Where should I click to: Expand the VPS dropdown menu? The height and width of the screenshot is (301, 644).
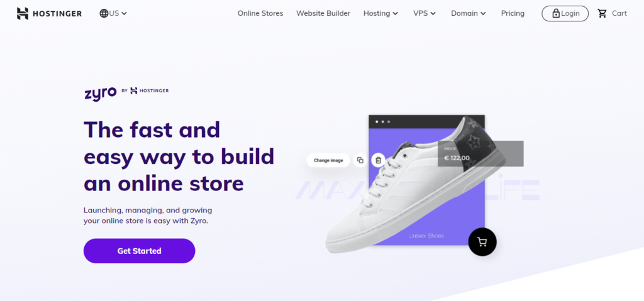425,13
